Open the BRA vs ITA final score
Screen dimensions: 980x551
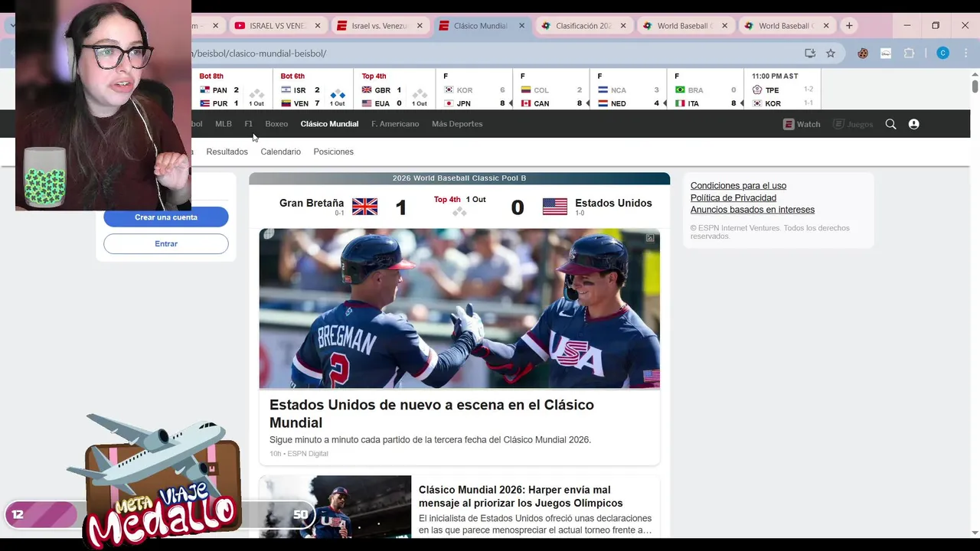(x=705, y=90)
